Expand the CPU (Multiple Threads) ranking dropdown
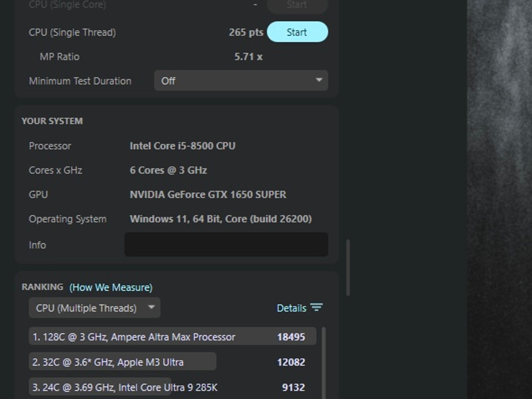Viewport: 532px width, 399px height. (95, 308)
